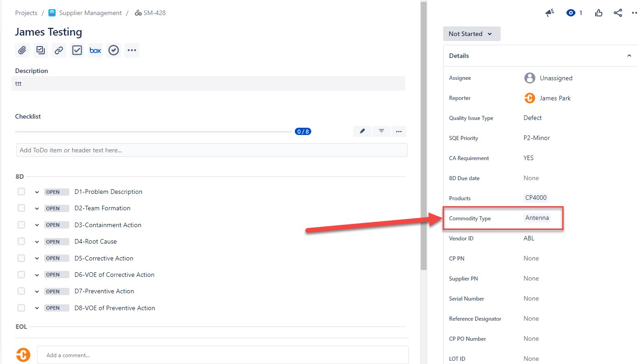Click the feedback megaphone icon

(549, 13)
